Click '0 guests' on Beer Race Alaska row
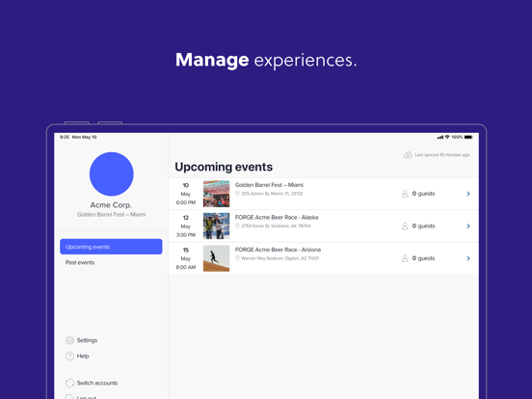 pyautogui.click(x=423, y=226)
